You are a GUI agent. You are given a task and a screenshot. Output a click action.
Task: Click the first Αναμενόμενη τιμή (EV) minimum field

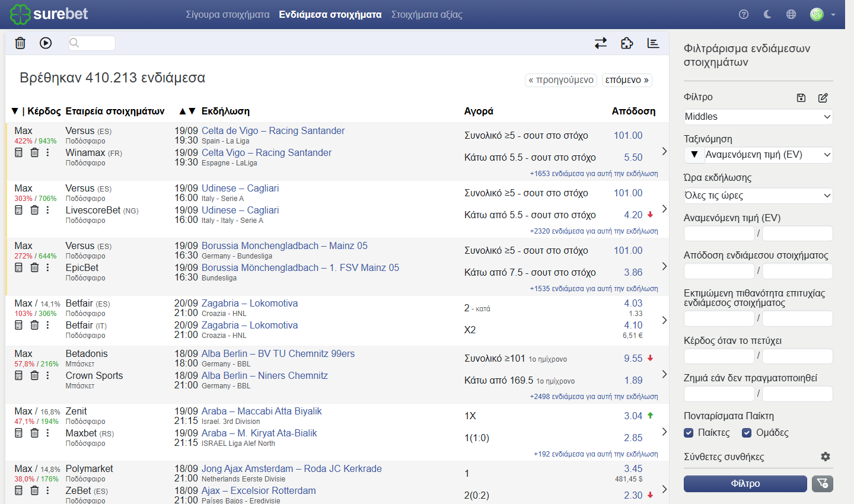[x=719, y=234]
